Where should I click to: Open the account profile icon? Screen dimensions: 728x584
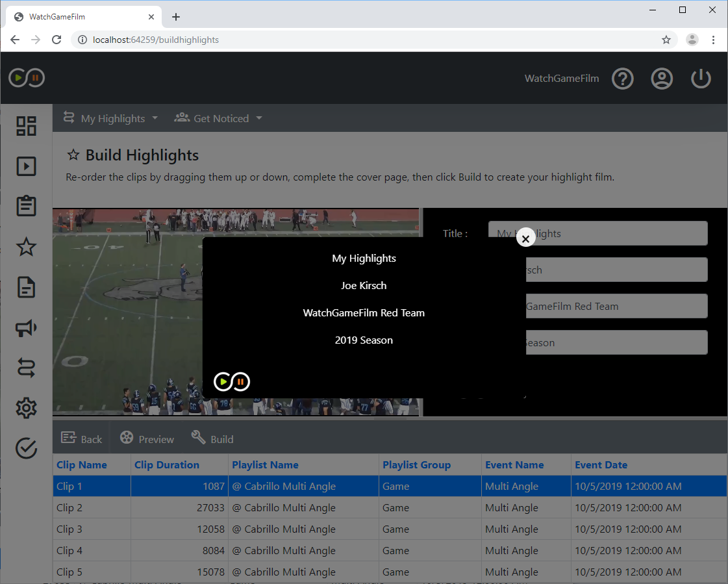[x=662, y=78]
